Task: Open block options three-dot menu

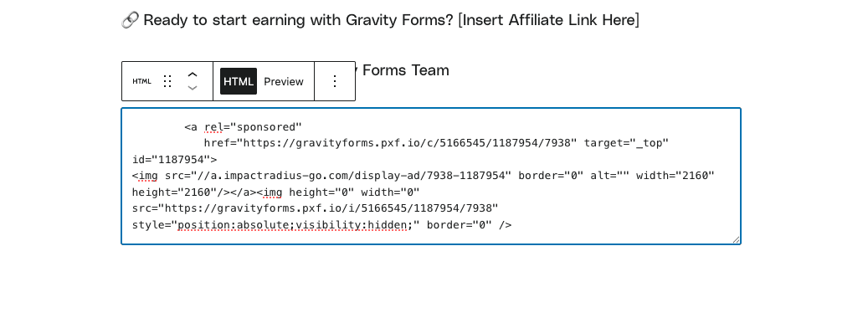Action: pos(334,81)
